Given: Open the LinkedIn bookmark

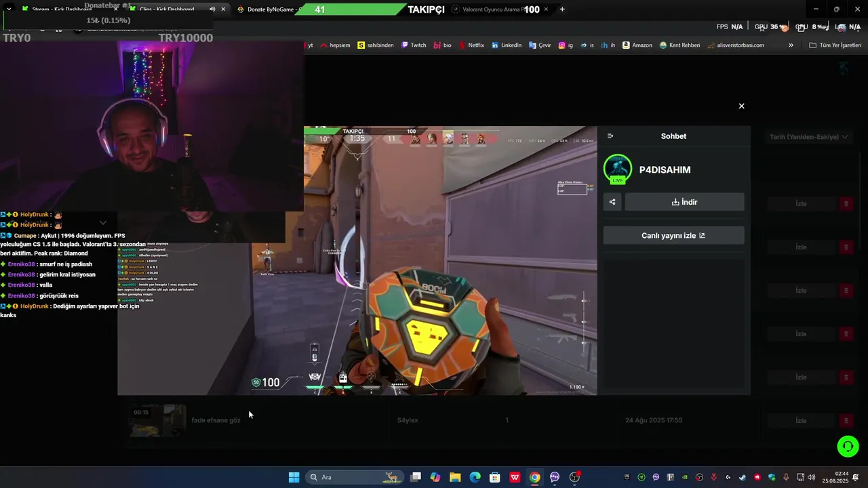Looking at the screenshot, I should tap(507, 45).
